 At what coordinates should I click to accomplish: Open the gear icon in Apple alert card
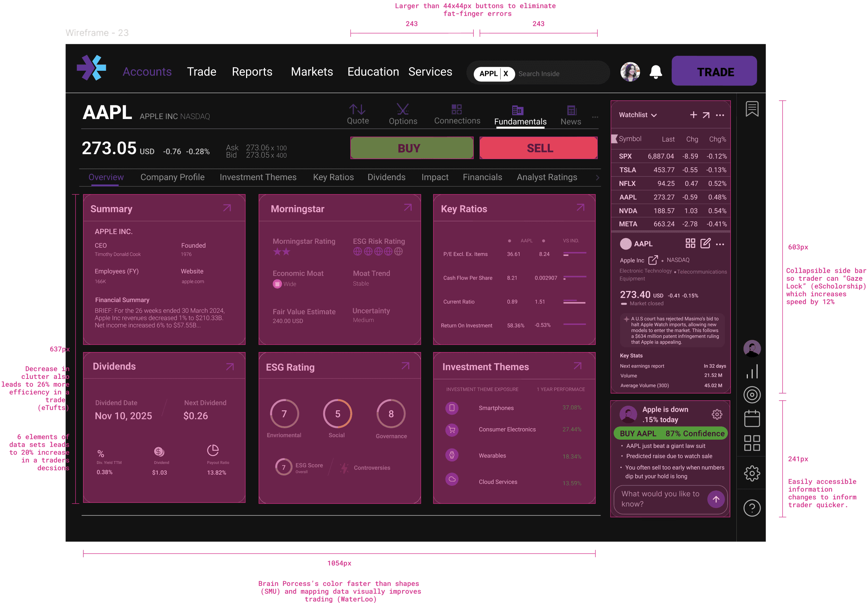pyautogui.click(x=716, y=415)
